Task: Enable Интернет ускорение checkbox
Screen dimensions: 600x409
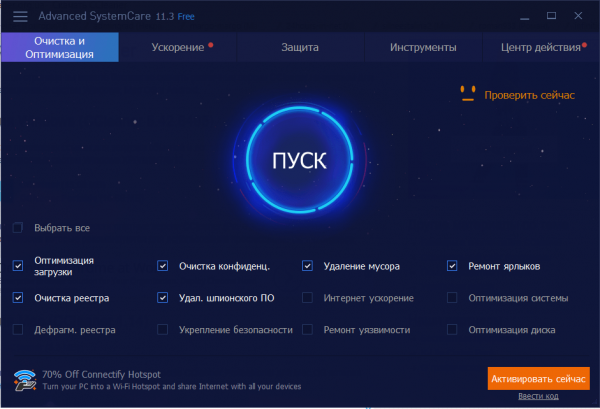Action: click(307, 298)
